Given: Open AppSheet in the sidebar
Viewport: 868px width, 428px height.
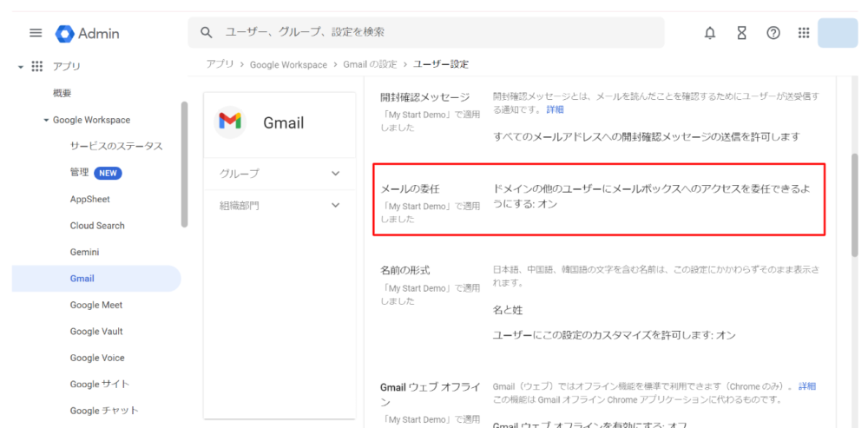Looking at the screenshot, I should coord(89,200).
